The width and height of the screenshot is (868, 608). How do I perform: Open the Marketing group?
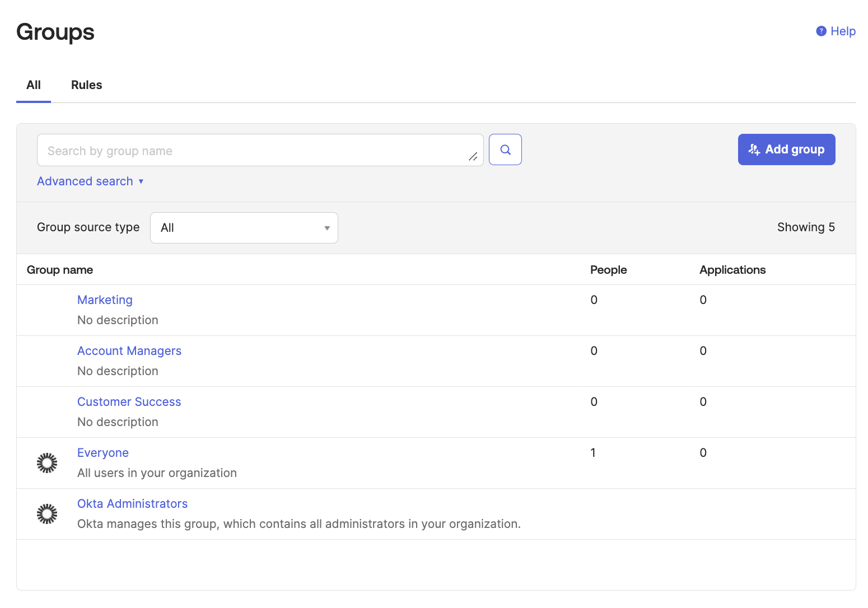105,300
